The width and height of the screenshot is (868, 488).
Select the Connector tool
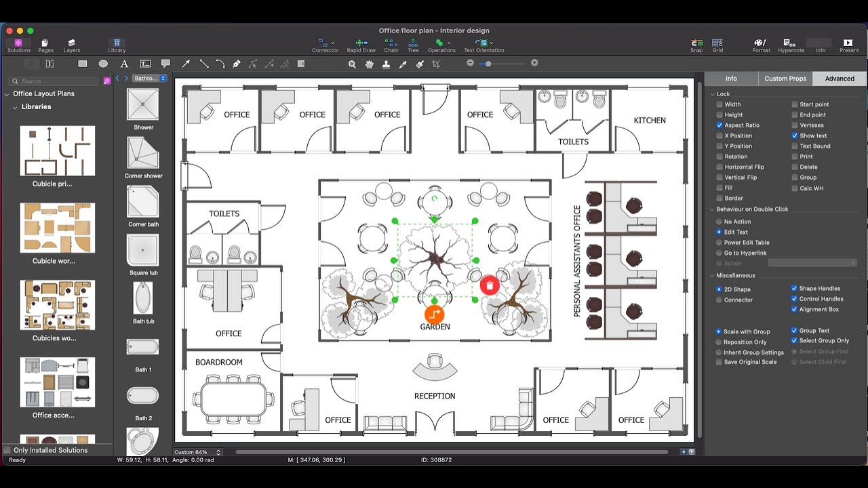point(325,45)
